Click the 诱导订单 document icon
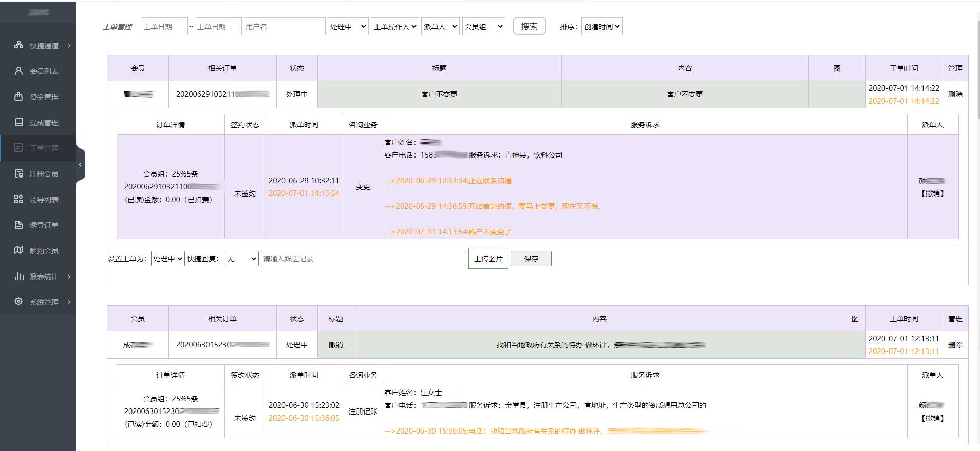Viewport: 980px width, 451px height. pos(18,225)
